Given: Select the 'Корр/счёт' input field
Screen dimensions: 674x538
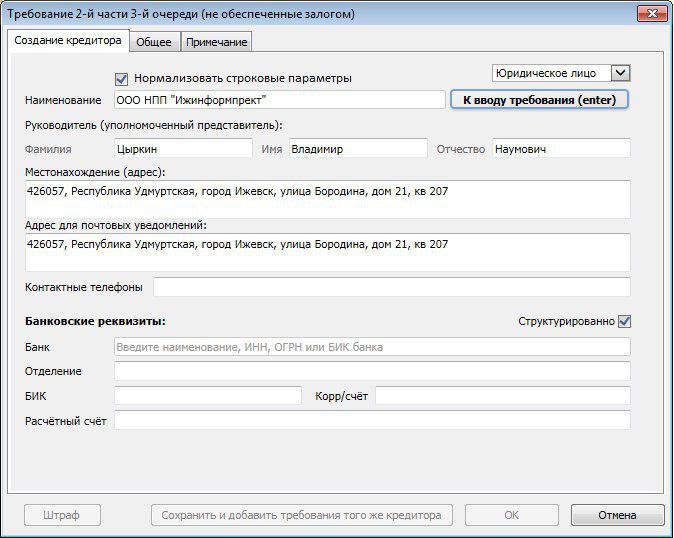Looking at the screenshot, I should [502, 396].
